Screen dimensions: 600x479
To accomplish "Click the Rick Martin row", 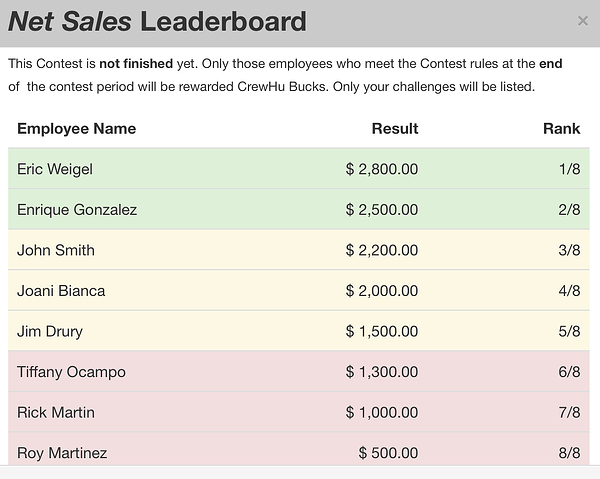I will [55, 412].
